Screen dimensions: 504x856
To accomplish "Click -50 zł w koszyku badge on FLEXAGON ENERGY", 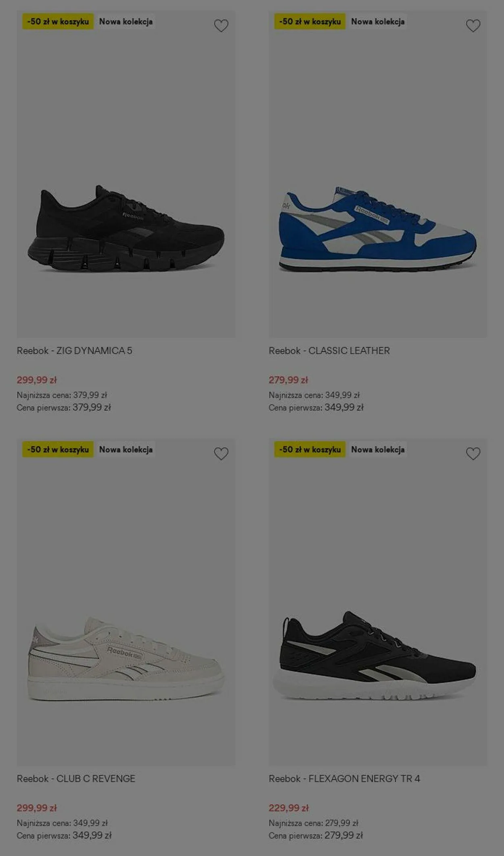I will tap(310, 450).
